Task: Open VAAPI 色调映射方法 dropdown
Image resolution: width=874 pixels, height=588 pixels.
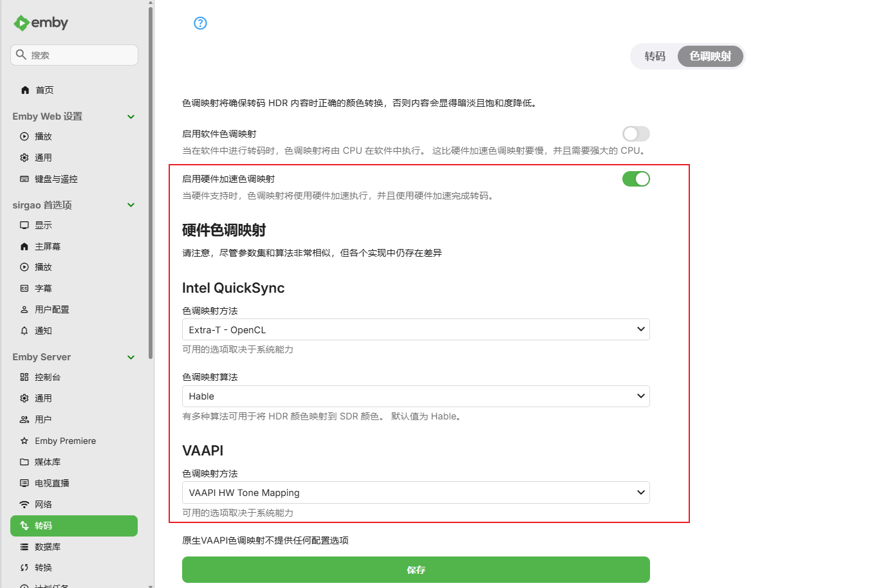Action: tap(415, 493)
